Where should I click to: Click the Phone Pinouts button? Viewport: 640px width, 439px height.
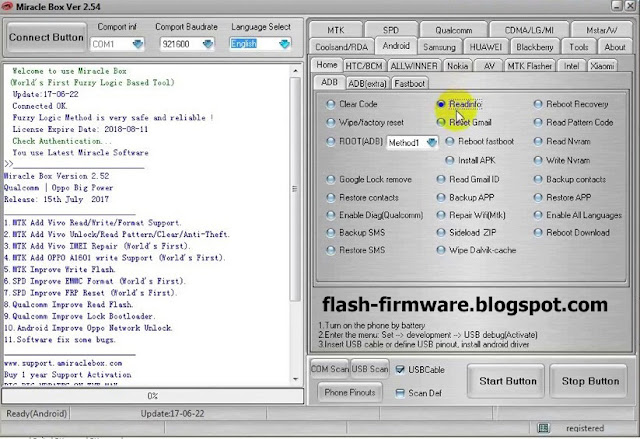[x=350, y=392]
